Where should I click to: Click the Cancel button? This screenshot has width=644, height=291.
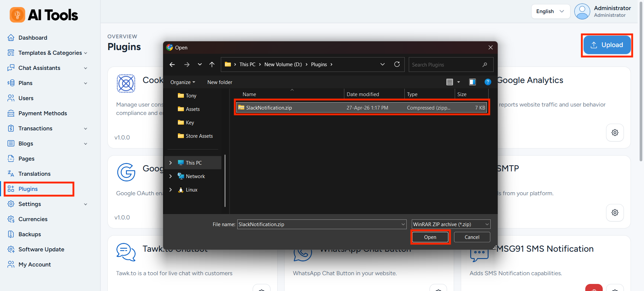tap(472, 237)
